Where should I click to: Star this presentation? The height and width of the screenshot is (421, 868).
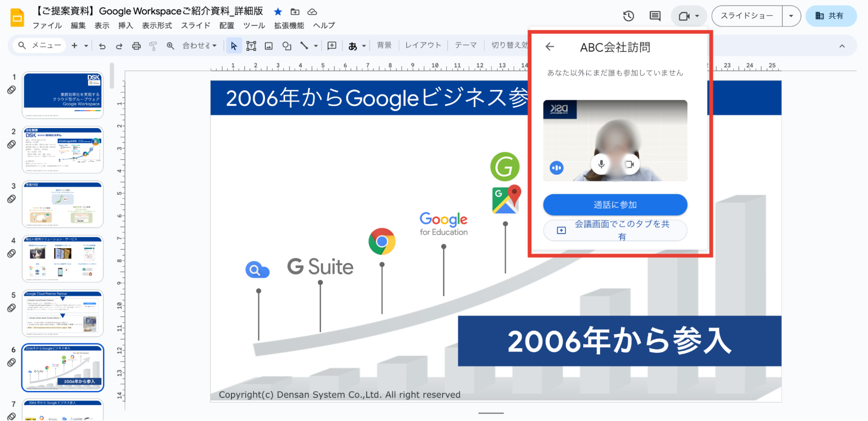[x=278, y=12]
